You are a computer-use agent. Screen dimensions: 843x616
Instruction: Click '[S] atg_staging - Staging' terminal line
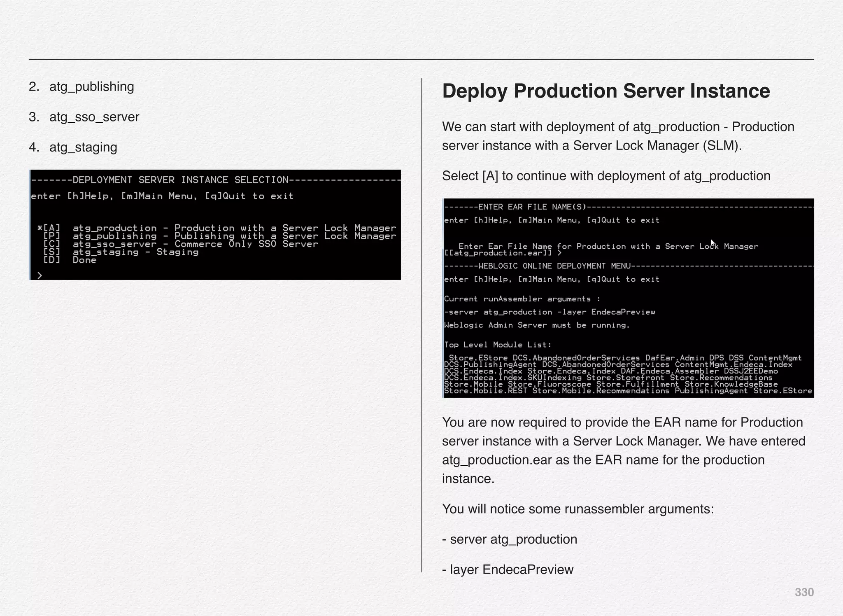click(121, 252)
